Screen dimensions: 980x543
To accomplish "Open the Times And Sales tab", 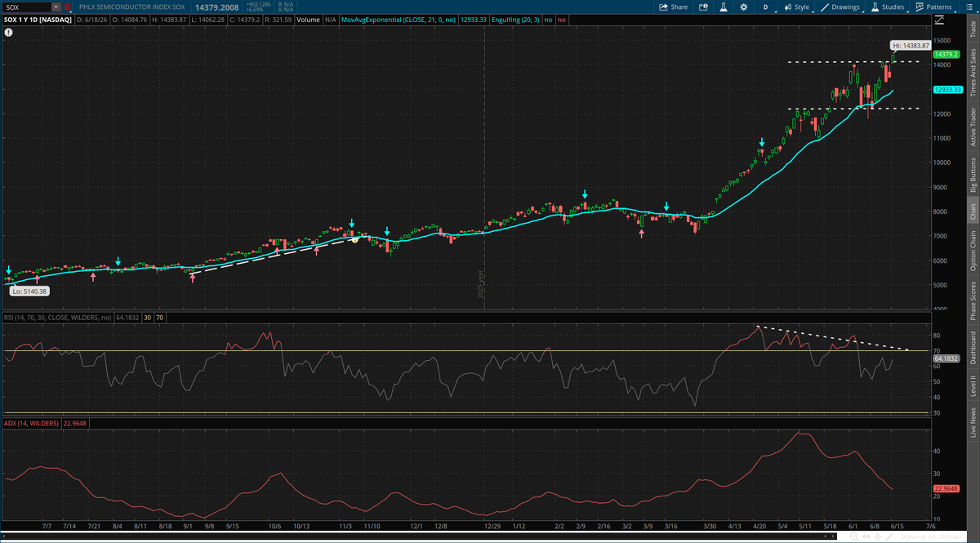I will pos(973,73).
